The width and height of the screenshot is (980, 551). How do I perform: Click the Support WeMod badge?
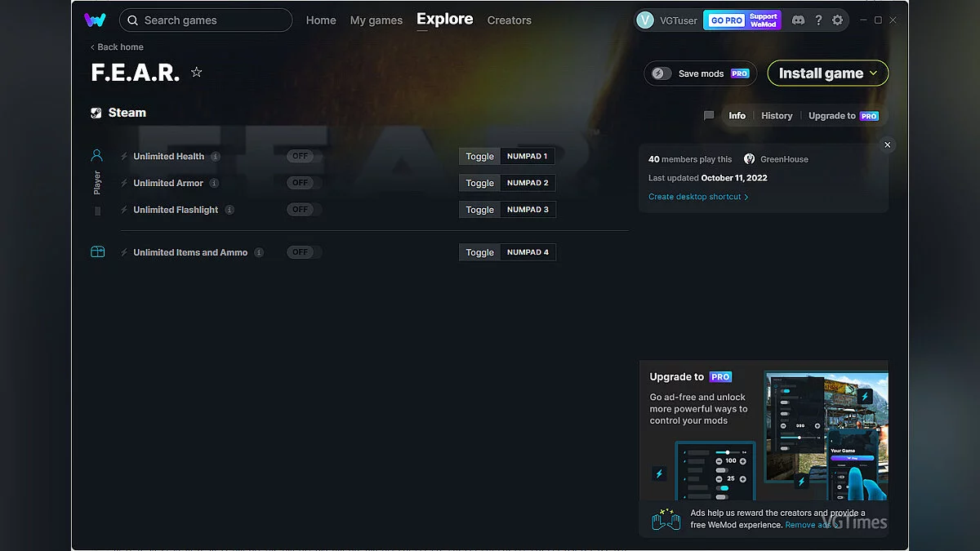click(764, 20)
